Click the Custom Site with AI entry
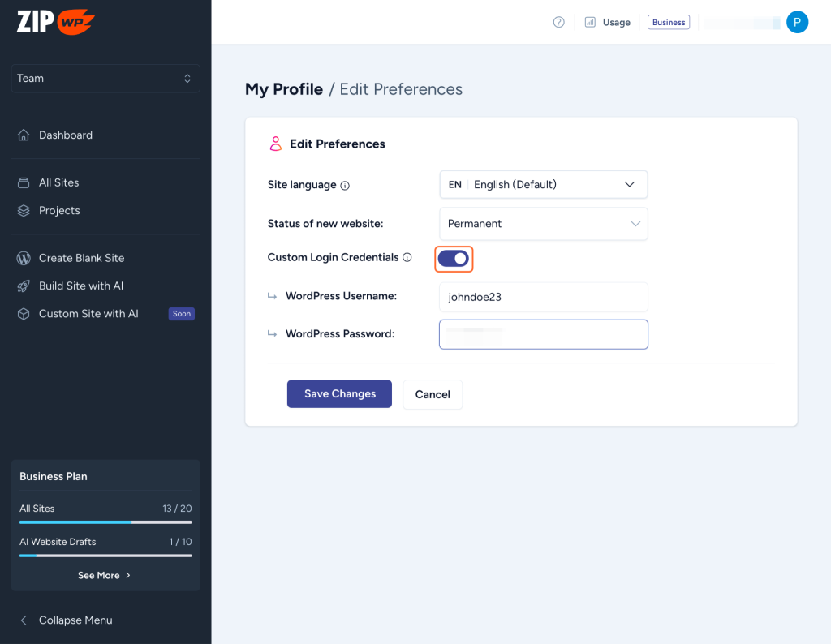The height and width of the screenshot is (644, 831). tap(88, 314)
